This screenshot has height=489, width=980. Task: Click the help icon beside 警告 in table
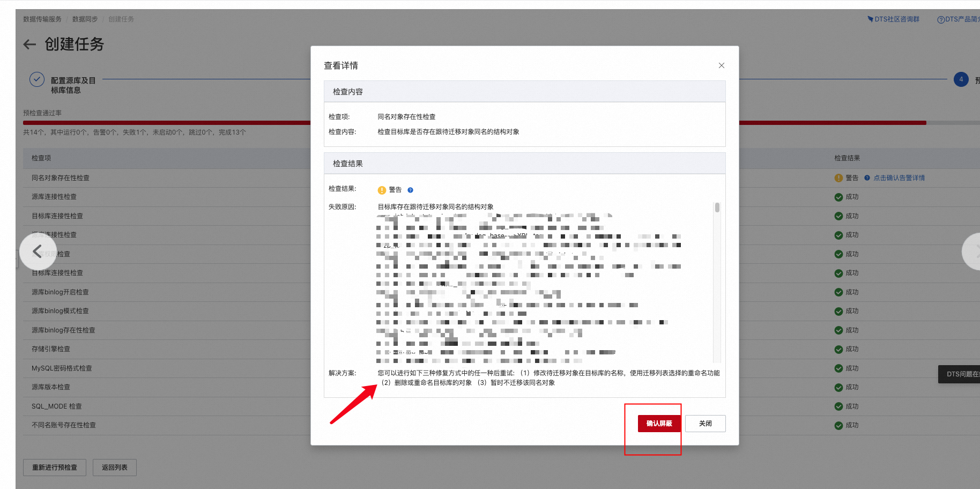pyautogui.click(x=867, y=178)
